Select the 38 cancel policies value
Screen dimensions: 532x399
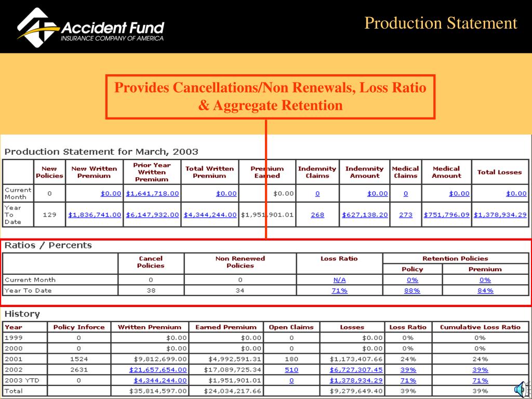click(151, 290)
